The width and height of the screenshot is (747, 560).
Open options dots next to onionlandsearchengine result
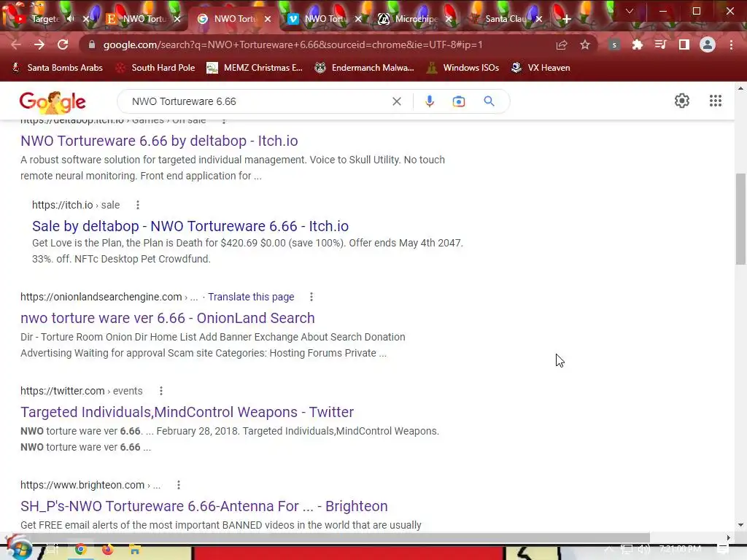(311, 297)
